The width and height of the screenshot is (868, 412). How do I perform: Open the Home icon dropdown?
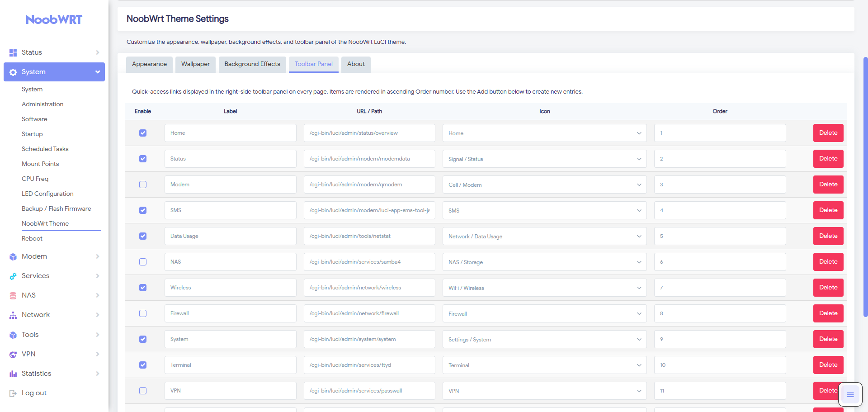coord(544,133)
